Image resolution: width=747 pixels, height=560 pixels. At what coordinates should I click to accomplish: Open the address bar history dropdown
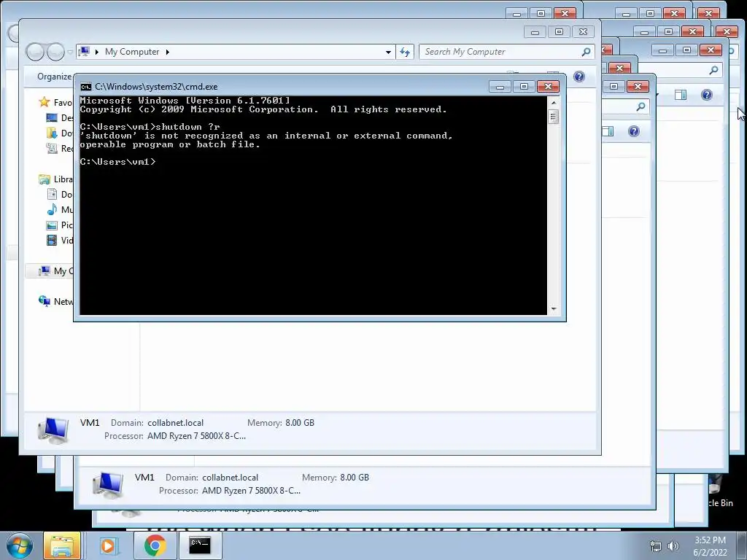388,52
